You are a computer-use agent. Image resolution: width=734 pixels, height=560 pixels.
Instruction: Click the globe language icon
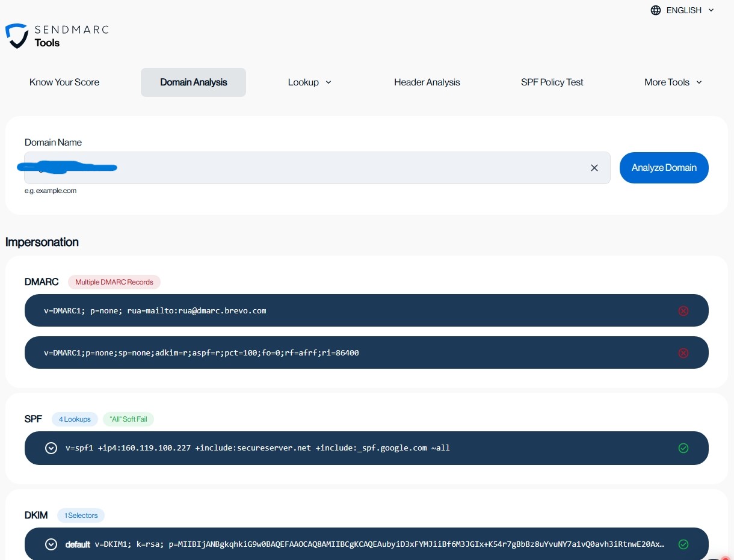(x=656, y=10)
